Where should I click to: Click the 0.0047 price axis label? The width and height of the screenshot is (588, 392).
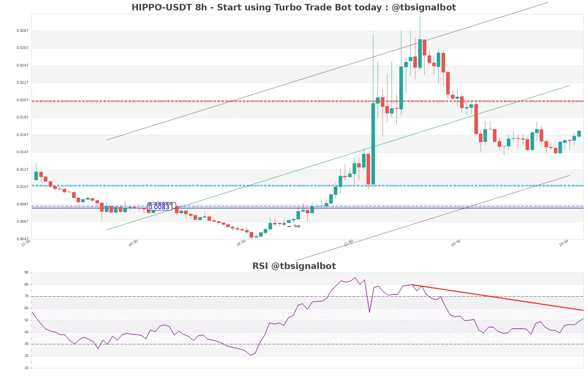pos(22,239)
